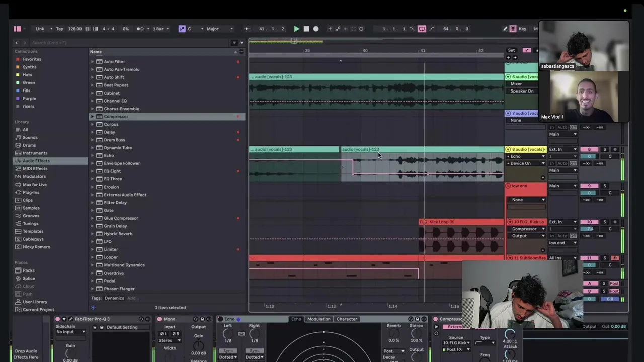Open the MIDI Effects category

pos(35,168)
